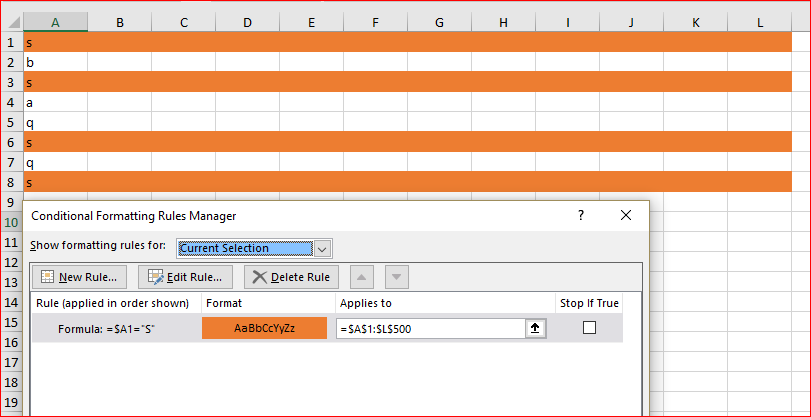The image size is (811, 417).
Task: Click the New Rule button
Action: tap(79, 277)
